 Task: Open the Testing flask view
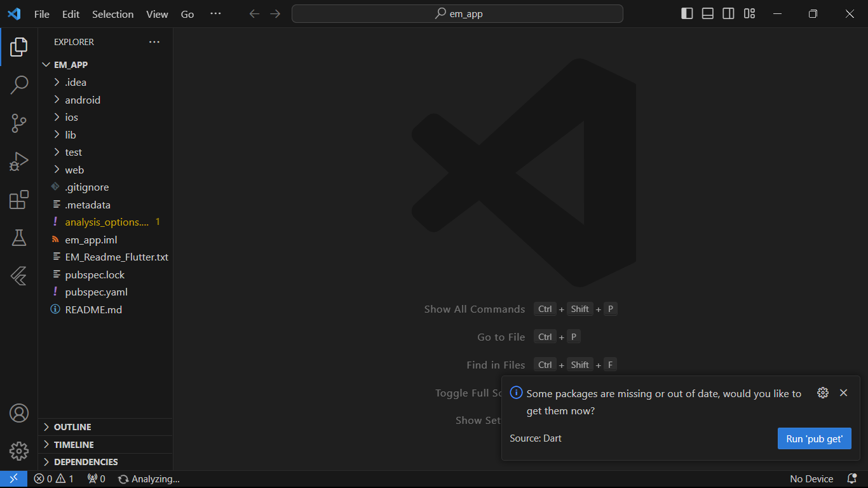(19, 238)
